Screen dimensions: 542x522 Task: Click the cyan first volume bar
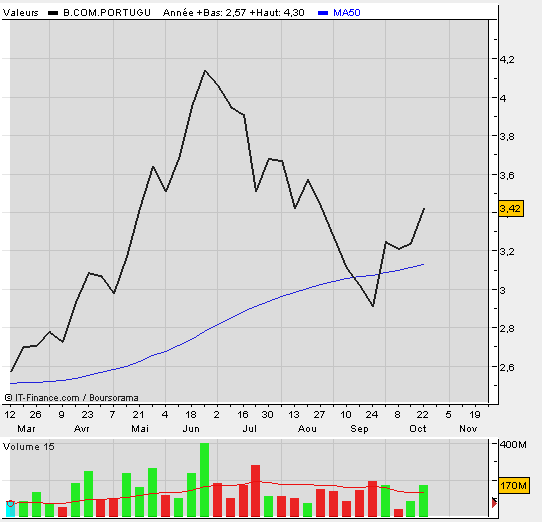(10, 509)
